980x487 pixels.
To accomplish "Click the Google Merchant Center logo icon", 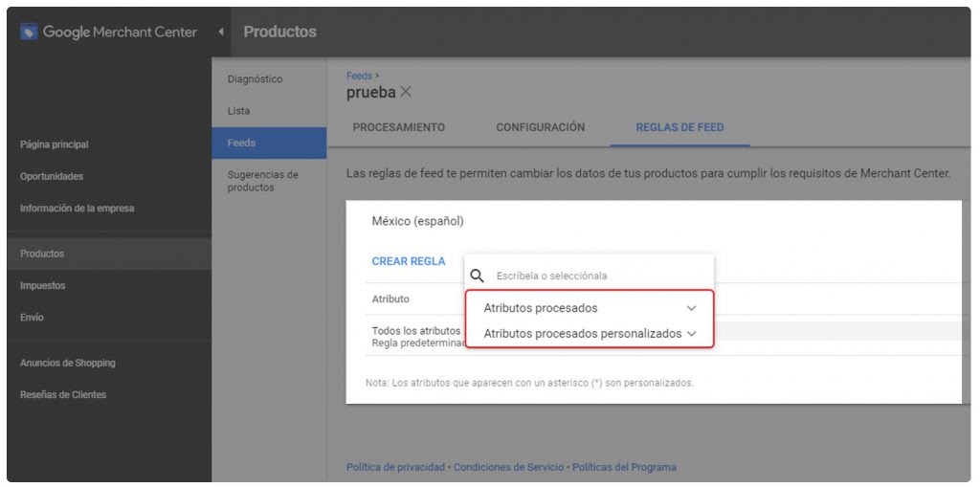I will pyautogui.click(x=29, y=33).
